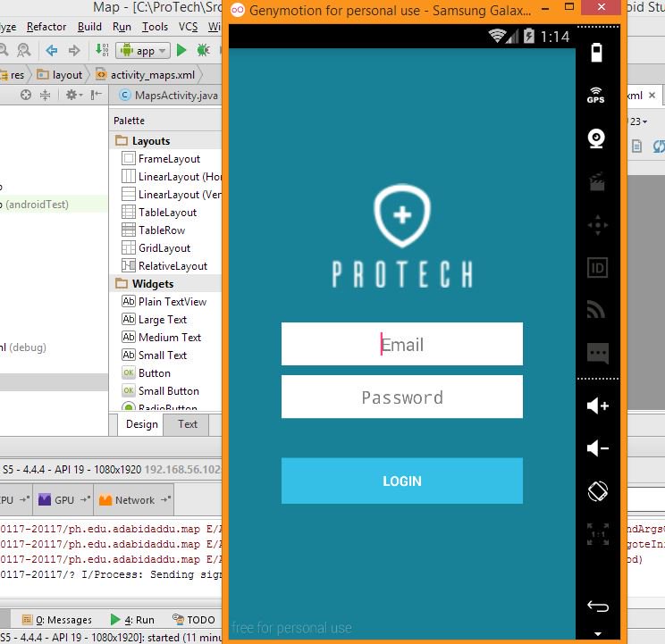Click the Genymotion network signal widget
Image resolution: width=665 pixels, height=644 pixels.
coord(596,309)
